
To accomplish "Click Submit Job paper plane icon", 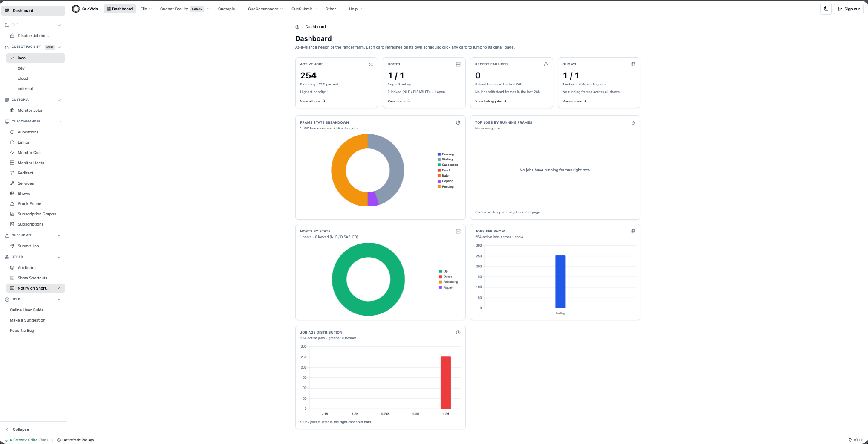I will pos(12,246).
